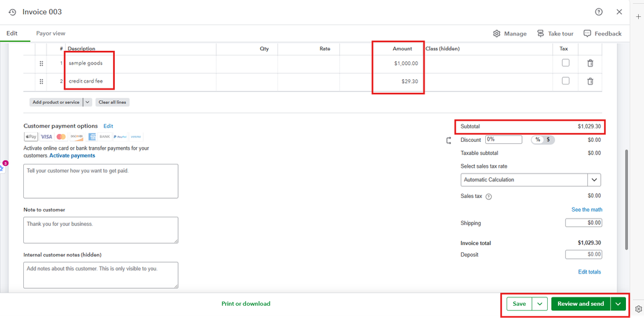
Task: Click the $1,000.00 amount cell
Action: tap(381, 64)
